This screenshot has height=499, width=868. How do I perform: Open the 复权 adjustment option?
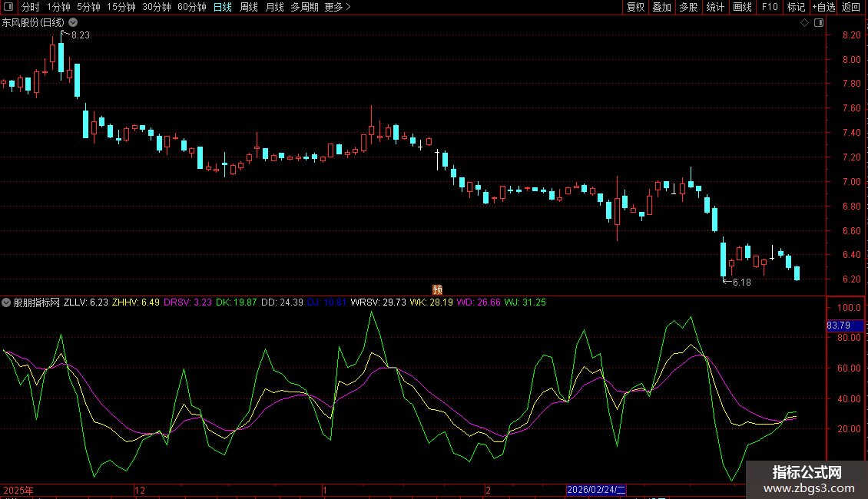[x=635, y=7]
